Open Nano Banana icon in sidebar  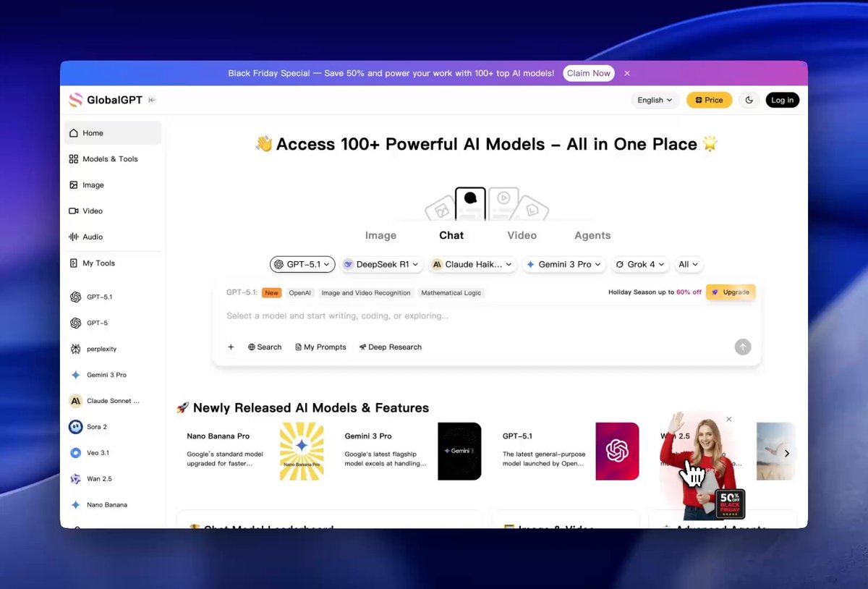tap(75, 505)
